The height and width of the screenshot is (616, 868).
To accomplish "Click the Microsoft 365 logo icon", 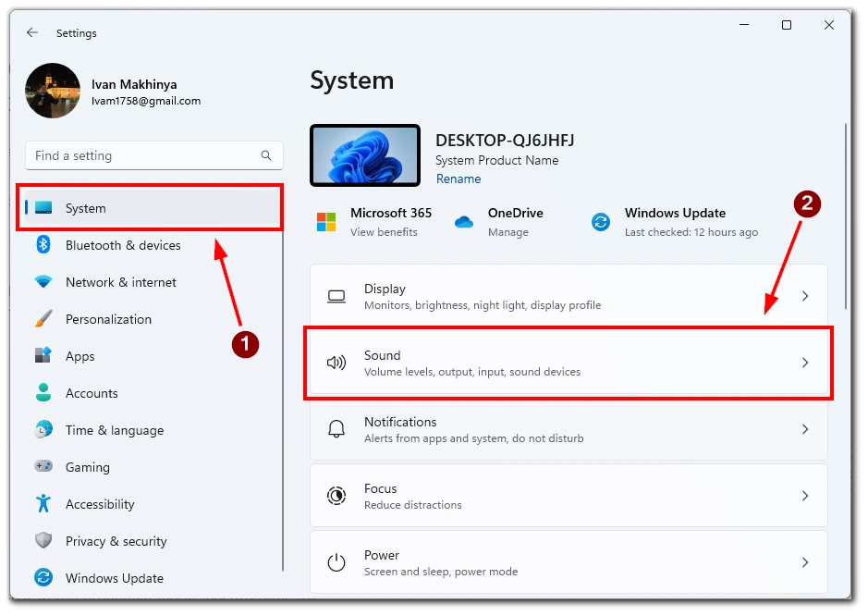I will tap(326, 222).
